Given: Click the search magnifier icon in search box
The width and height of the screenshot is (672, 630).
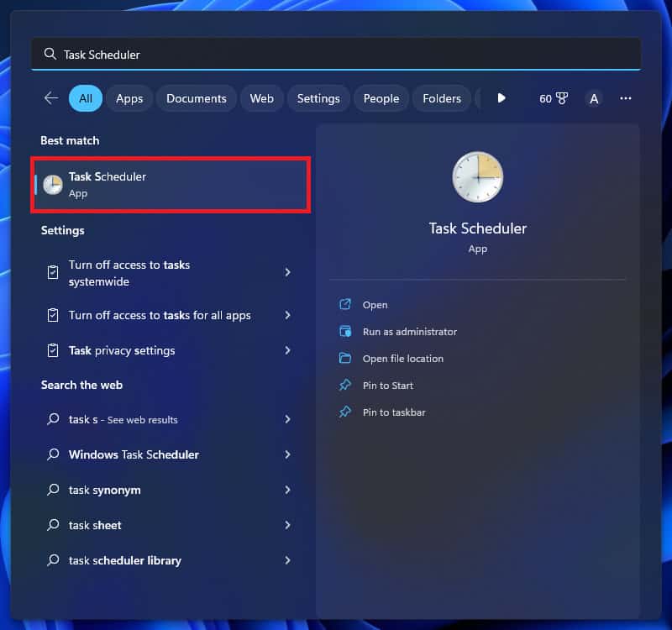Looking at the screenshot, I should [x=50, y=54].
